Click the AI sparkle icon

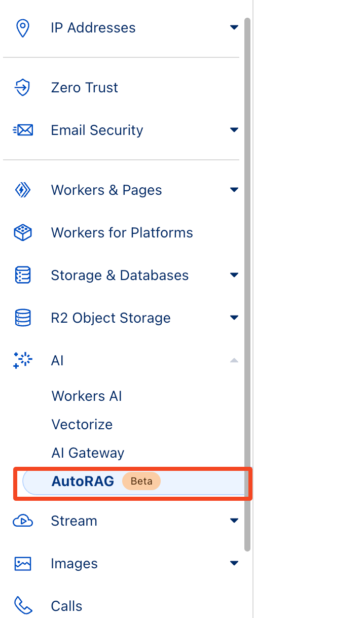tap(23, 360)
